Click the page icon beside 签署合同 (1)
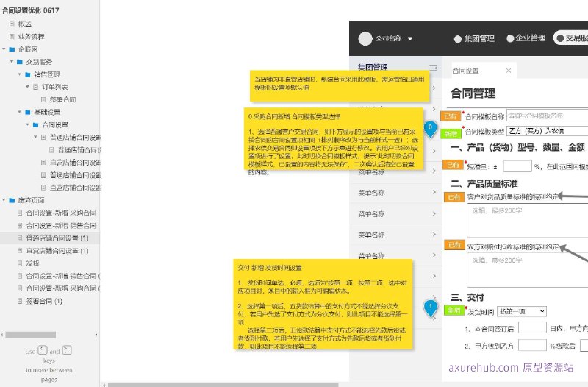Viewport: 588px width, 387px height. click(20, 301)
